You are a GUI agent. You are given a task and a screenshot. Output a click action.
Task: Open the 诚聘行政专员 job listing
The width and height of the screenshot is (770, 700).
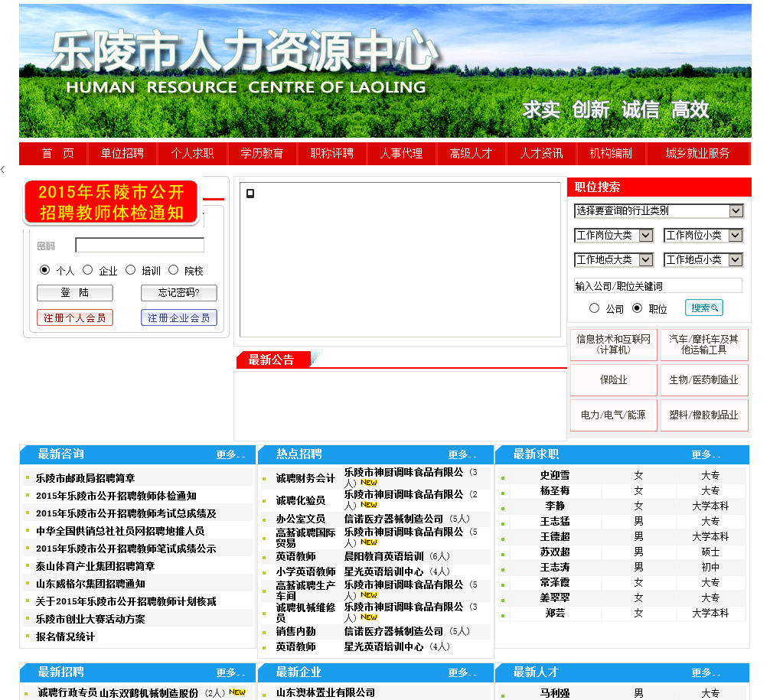coord(67,692)
